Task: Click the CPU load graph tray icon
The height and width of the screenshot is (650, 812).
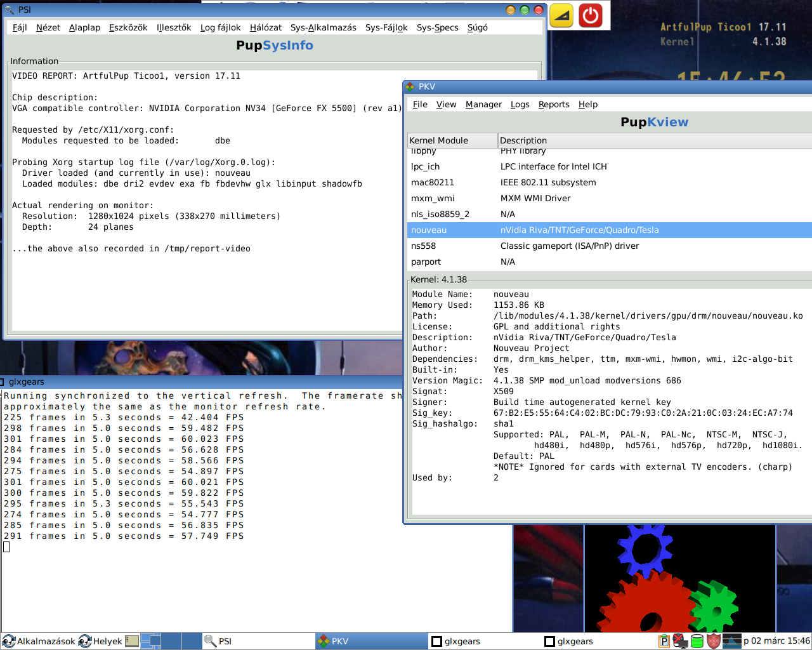Action: (x=732, y=641)
